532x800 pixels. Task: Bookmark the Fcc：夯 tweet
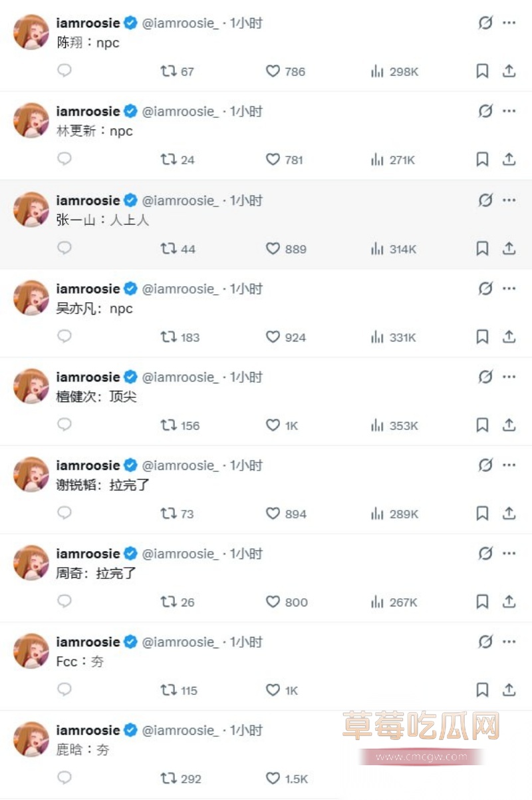[x=482, y=690]
